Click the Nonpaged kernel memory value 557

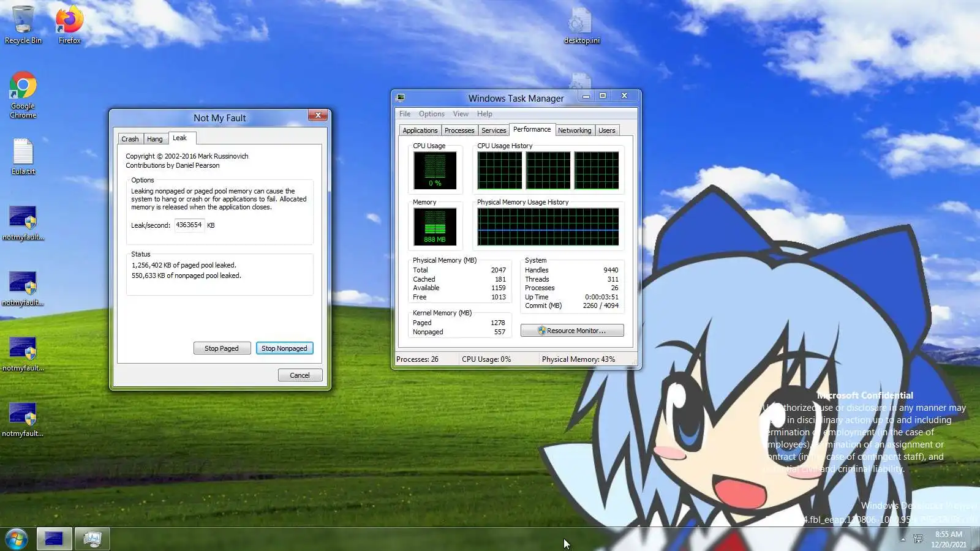pos(500,332)
